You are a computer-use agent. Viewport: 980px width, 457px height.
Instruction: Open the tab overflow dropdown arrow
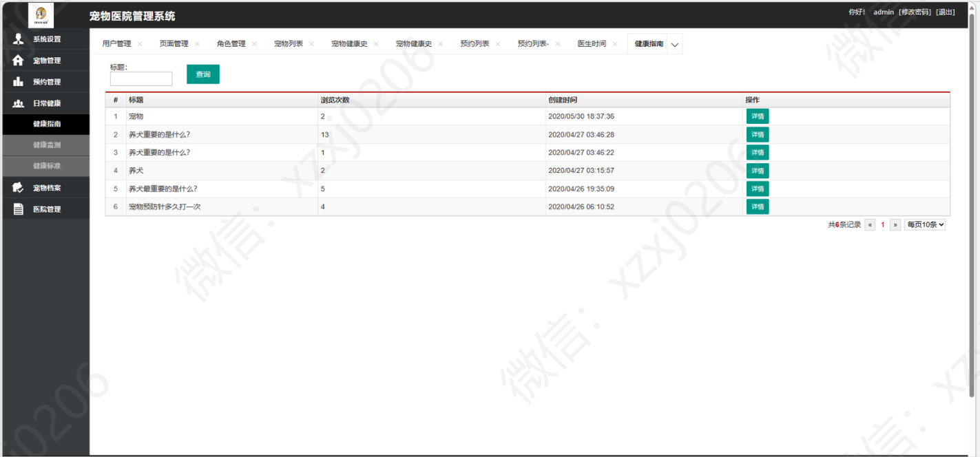click(674, 45)
